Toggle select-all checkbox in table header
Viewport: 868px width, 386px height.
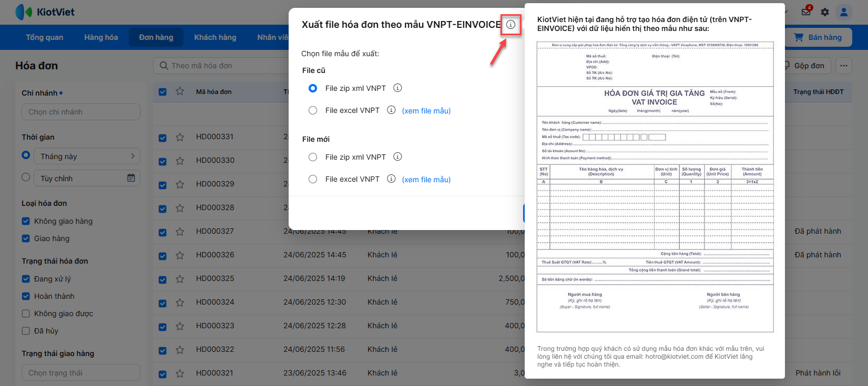tap(162, 92)
